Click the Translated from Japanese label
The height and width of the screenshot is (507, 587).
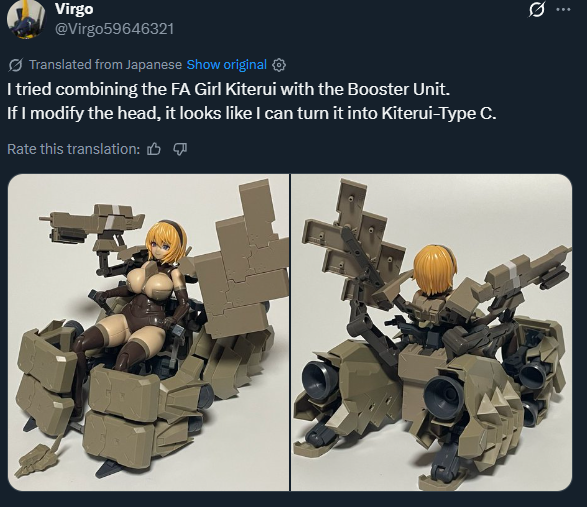[x=105, y=65]
